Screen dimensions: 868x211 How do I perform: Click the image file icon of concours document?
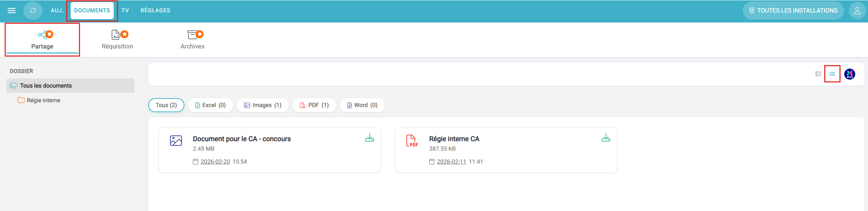tap(176, 141)
